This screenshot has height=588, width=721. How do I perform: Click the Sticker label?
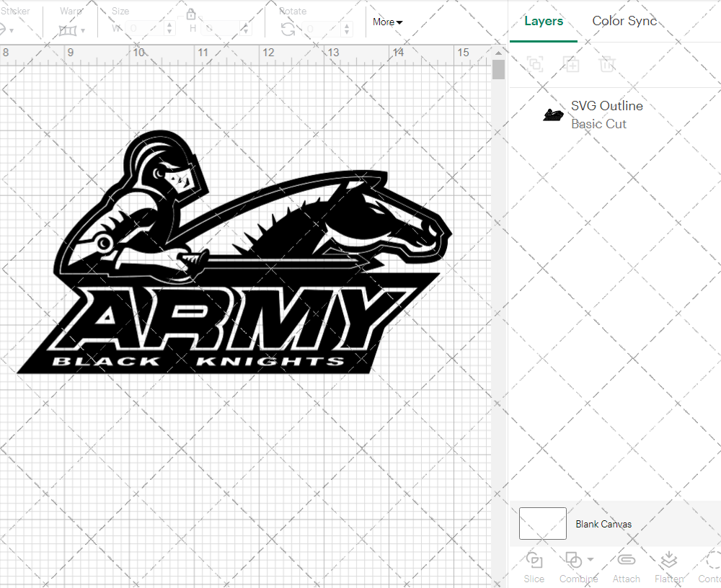click(x=15, y=11)
